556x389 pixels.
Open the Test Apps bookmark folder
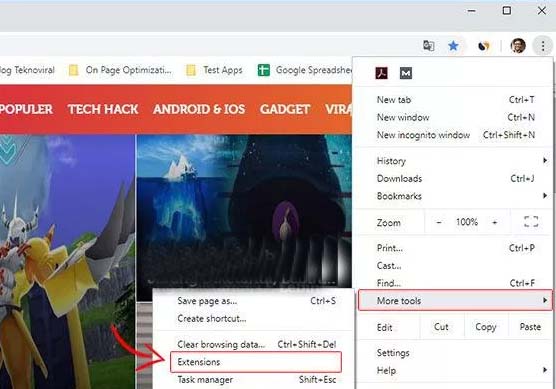(215, 70)
